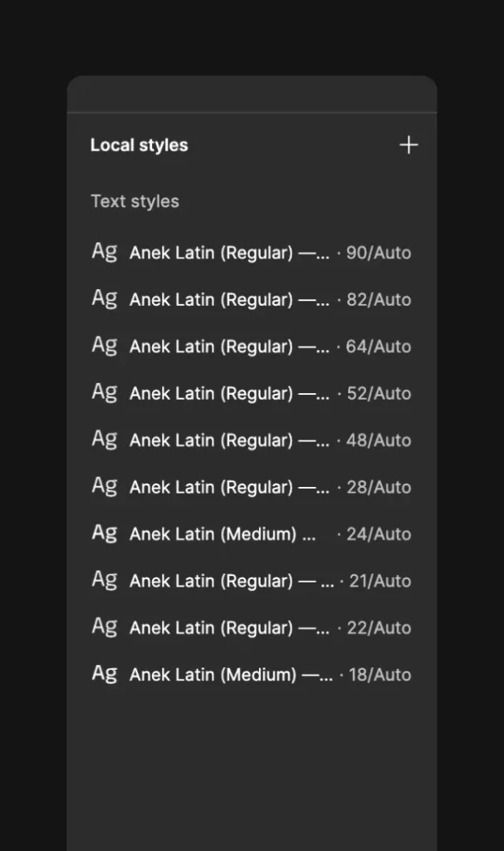Screen dimensions: 504x851
Task: Select the Anek Latin Regular 22/Auto text style
Action: (249, 627)
